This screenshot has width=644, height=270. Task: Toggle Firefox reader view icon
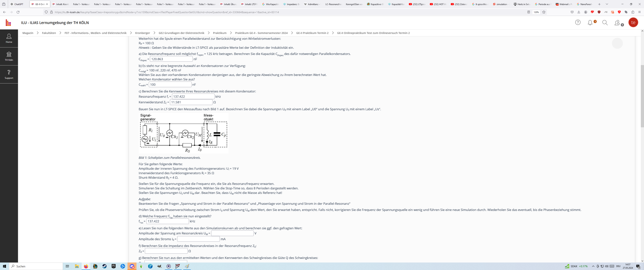tap(528, 12)
